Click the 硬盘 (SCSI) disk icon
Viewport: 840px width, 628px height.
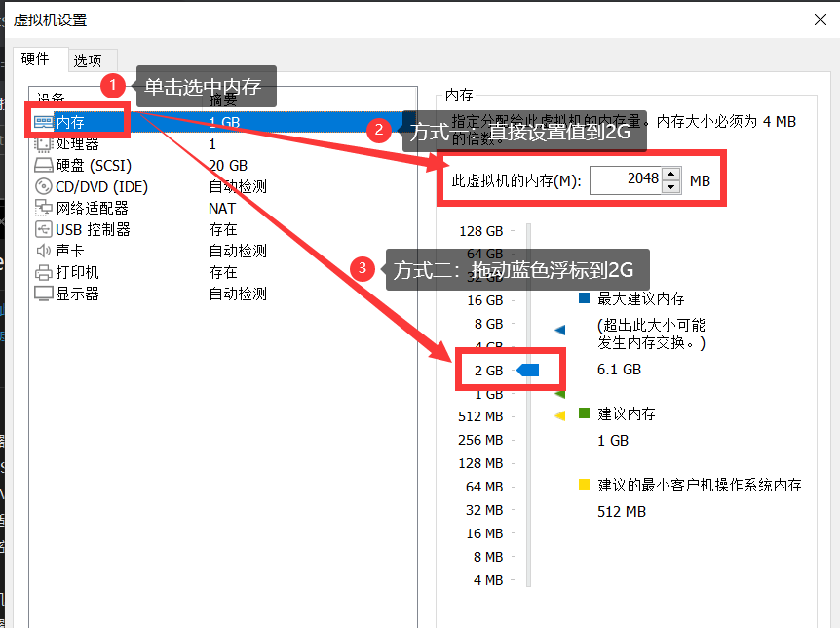click(44, 165)
